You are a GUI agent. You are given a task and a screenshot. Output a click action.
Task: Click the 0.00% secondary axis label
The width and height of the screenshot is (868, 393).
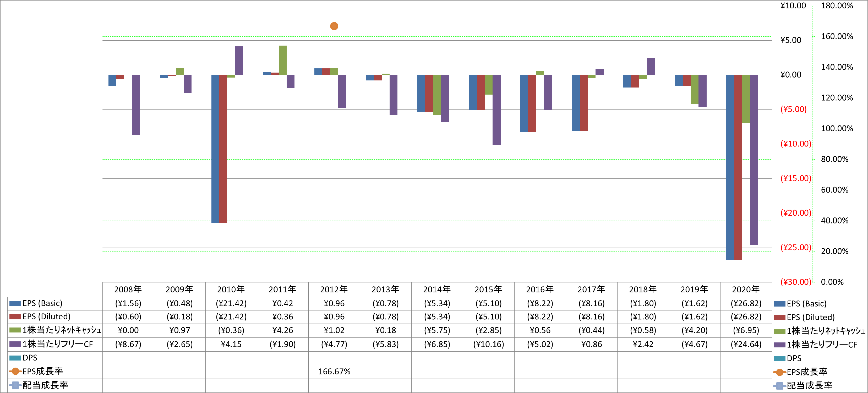point(832,282)
